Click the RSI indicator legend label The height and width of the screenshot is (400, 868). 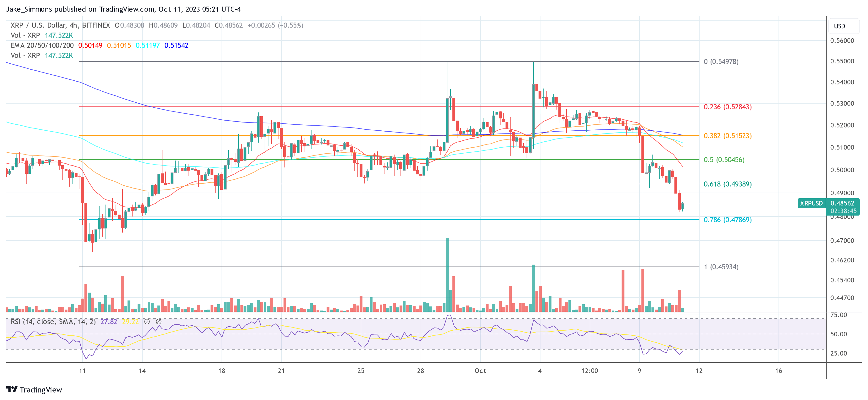click(53, 322)
